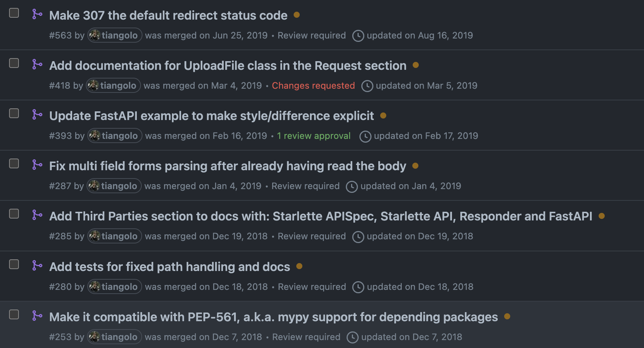
Task: Click tiangolo author badge on PR #280
Action: pyautogui.click(x=115, y=286)
